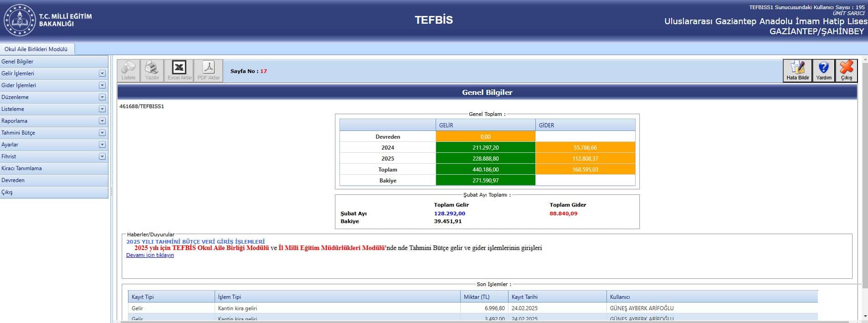Viewport: 868px width, 323px height.
Task: Select the Okul Aile Birlikleri Modülü tab
Action: 36,49
